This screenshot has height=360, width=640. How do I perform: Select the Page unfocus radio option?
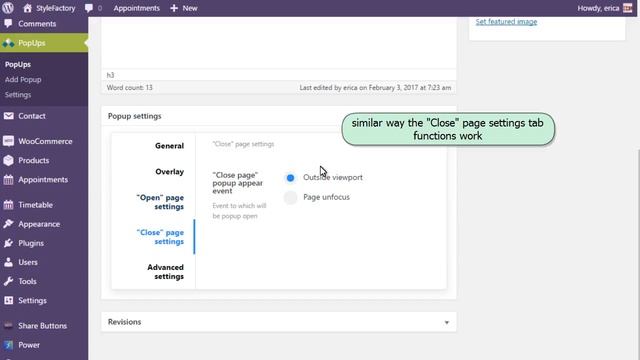coord(290,197)
